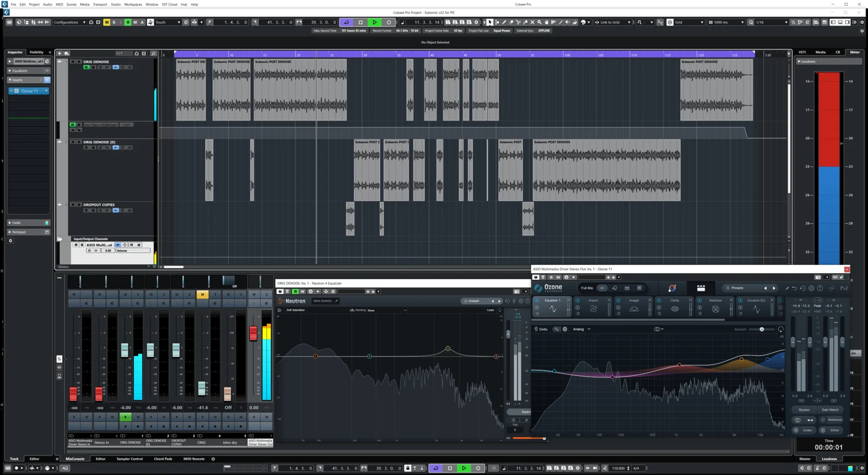Click the Gain Match button in Ozone
868x475 pixels.
tap(830, 409)
